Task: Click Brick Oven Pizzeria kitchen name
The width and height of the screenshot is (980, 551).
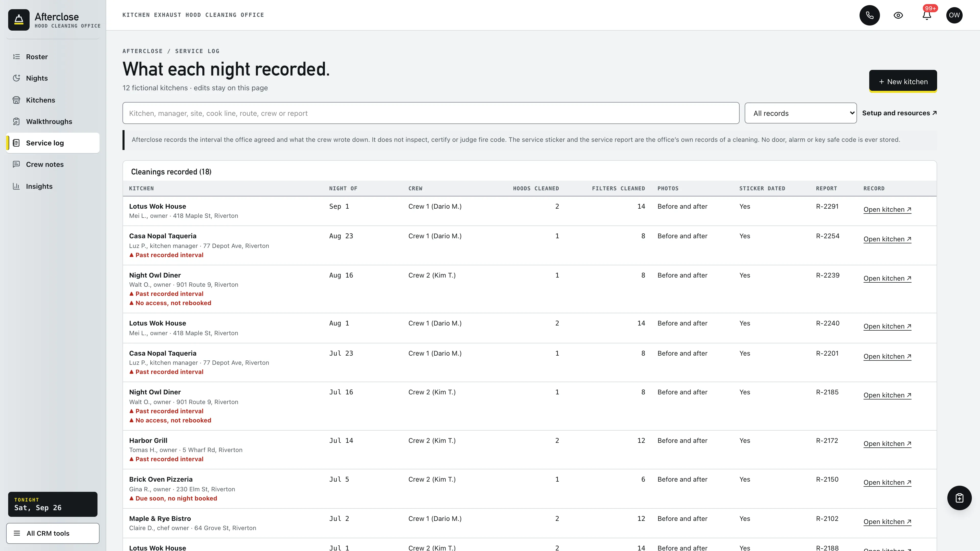Action: pyautogui.click(x=161, y=480)
